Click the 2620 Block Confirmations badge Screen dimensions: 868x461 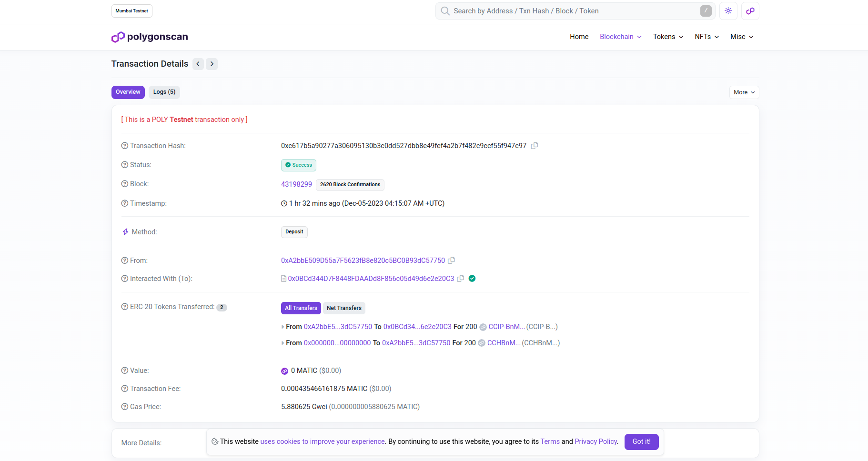[x=350, y=185]
